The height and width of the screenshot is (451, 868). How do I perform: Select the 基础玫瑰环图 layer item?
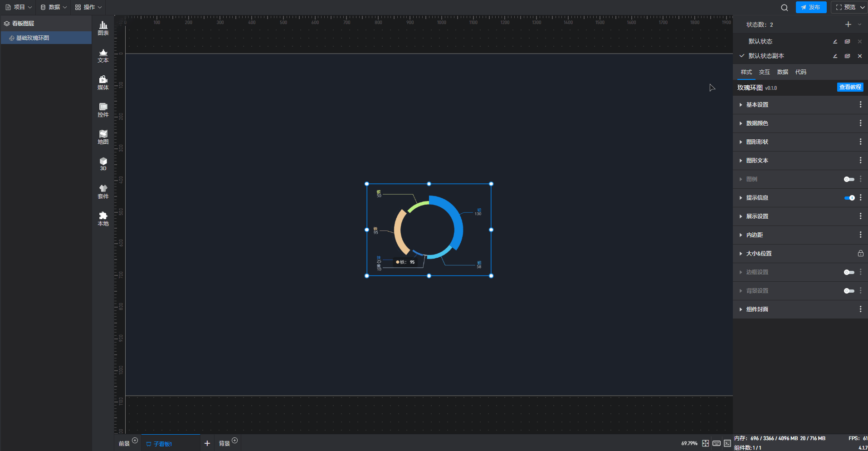coord(33,38)
